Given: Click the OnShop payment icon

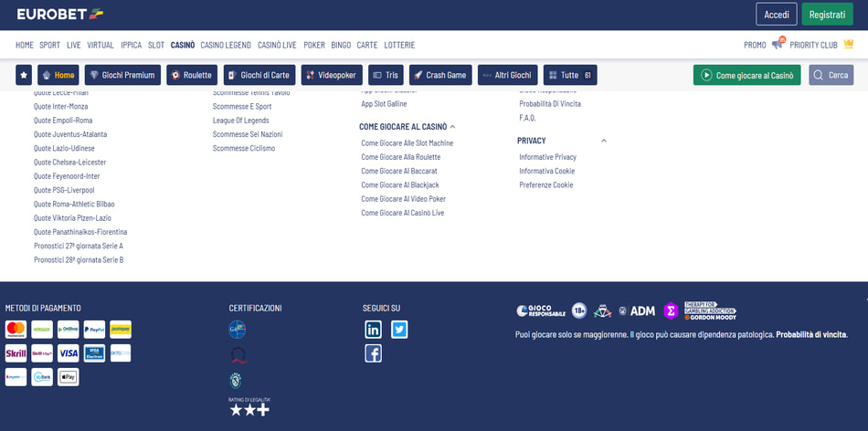Looking at the screenshot, I should click(x=69, y=330).
